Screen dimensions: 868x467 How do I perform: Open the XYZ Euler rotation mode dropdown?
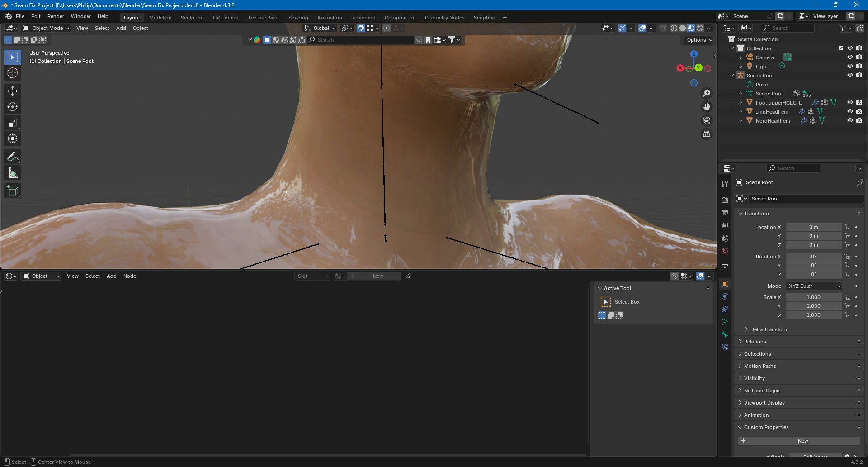tap(814, 286)
